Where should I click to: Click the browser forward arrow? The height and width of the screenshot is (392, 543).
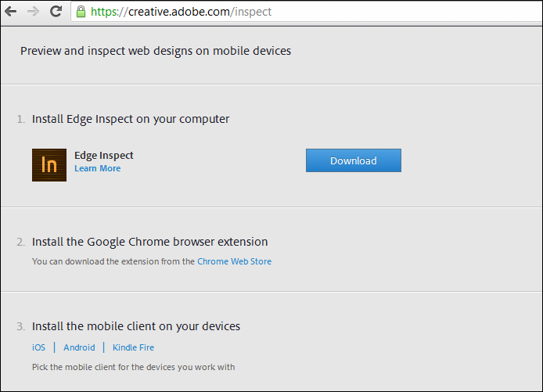(x=33, y=12)
